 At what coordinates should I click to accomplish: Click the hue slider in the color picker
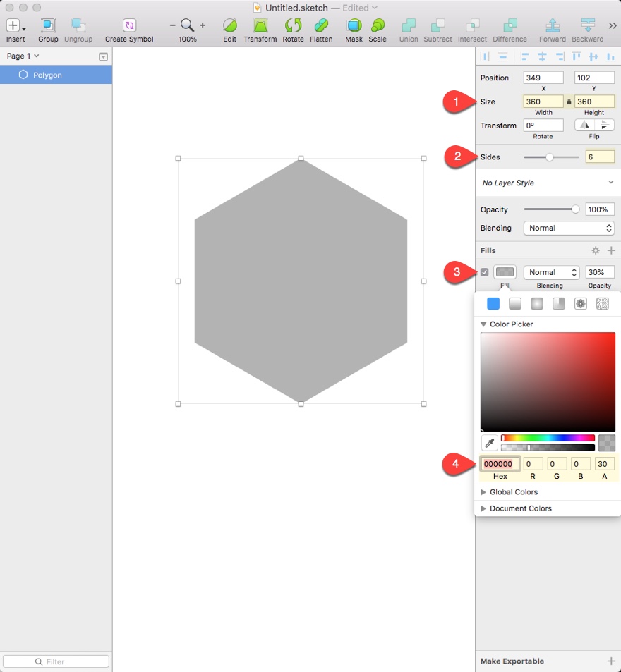pyautogui.click(x=547, y=438)
